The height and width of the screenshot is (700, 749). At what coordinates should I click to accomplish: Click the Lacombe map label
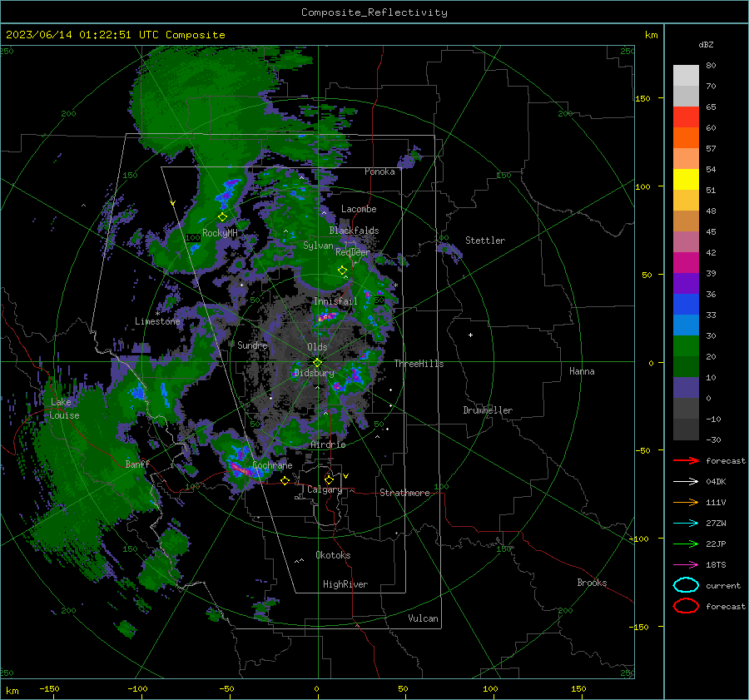tap(358, 209)
